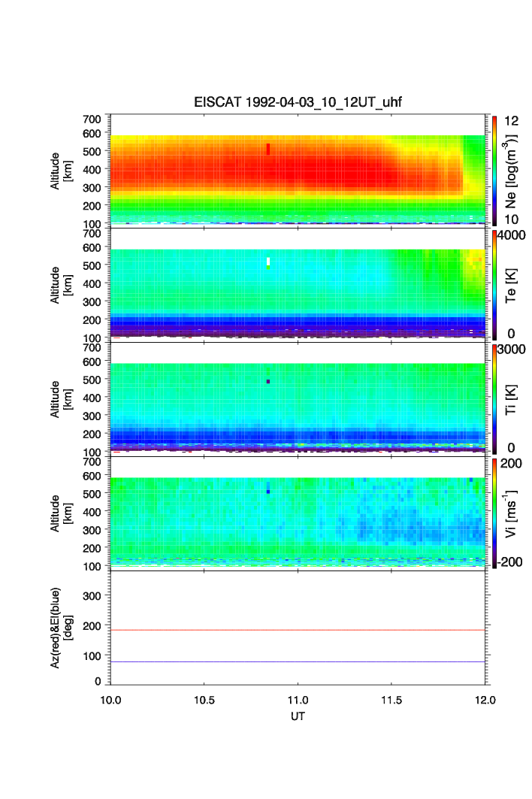Click the Ti [K] colorbar
532x799 pixels.
pos(494,399)
